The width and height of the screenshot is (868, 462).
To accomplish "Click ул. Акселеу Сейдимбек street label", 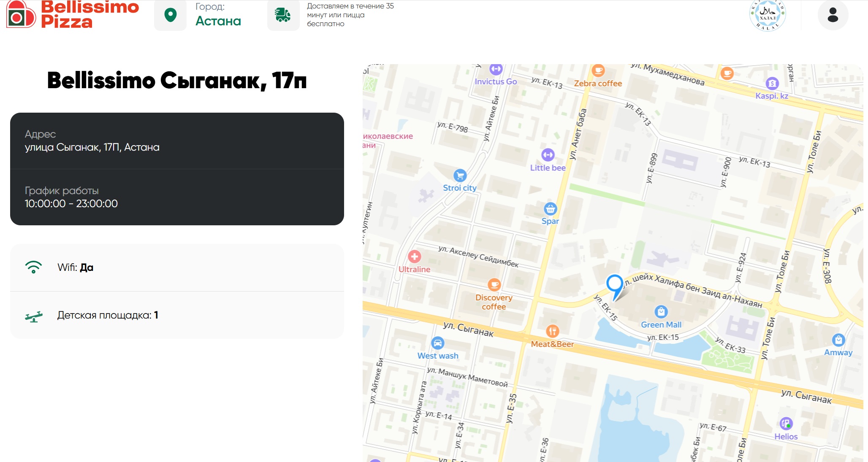I will 478,256.
